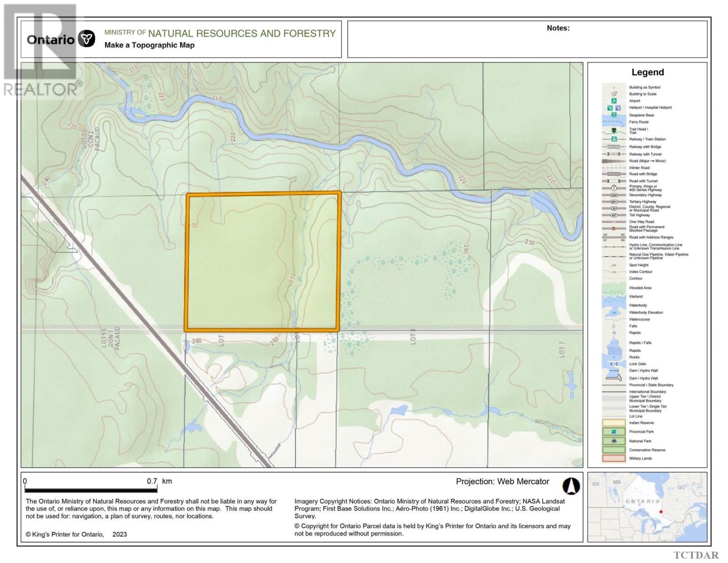Select the Airport symbol in the legend
The width and height of the screenshot is (728, 563).
[614, 100]
